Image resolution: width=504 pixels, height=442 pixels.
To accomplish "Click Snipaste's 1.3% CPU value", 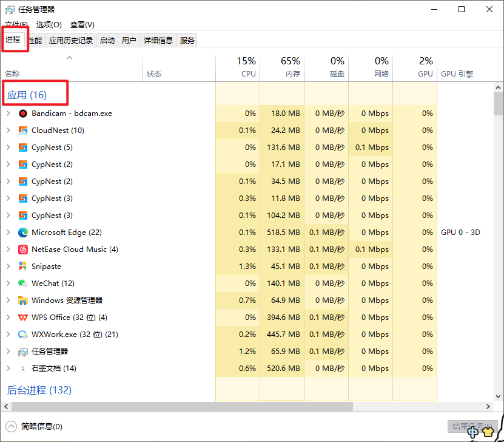I will [247, 267].
